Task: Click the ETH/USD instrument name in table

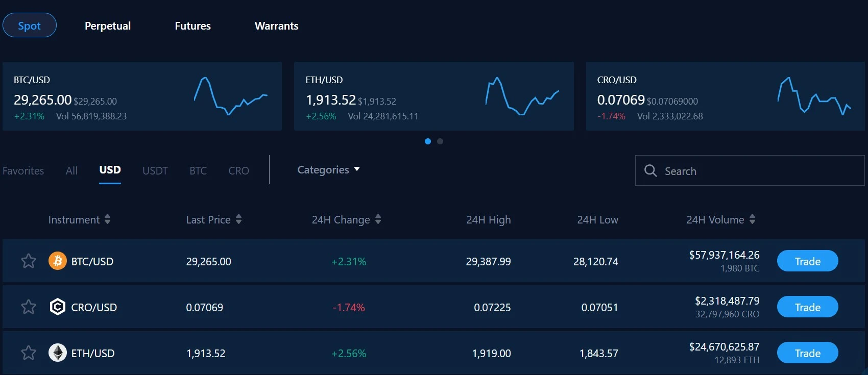Action: pyautogui.click(x=93, y=353)
